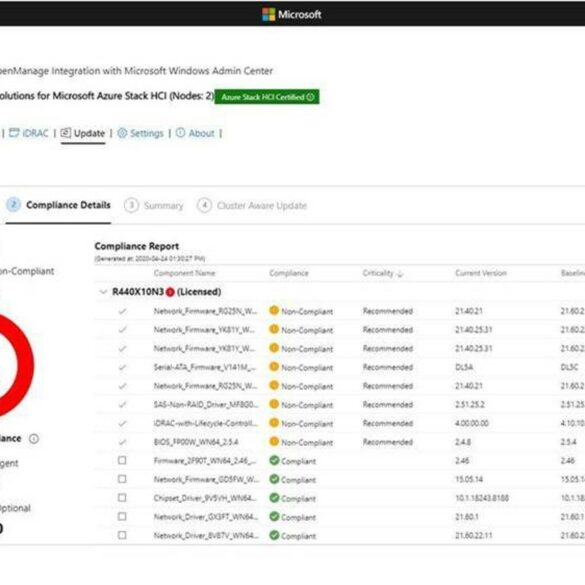Image resolution: width=585 pixels, height=585 pixels.
Task: Check the Network_Driver_8V87V checkbox
Action: point(122,535)
